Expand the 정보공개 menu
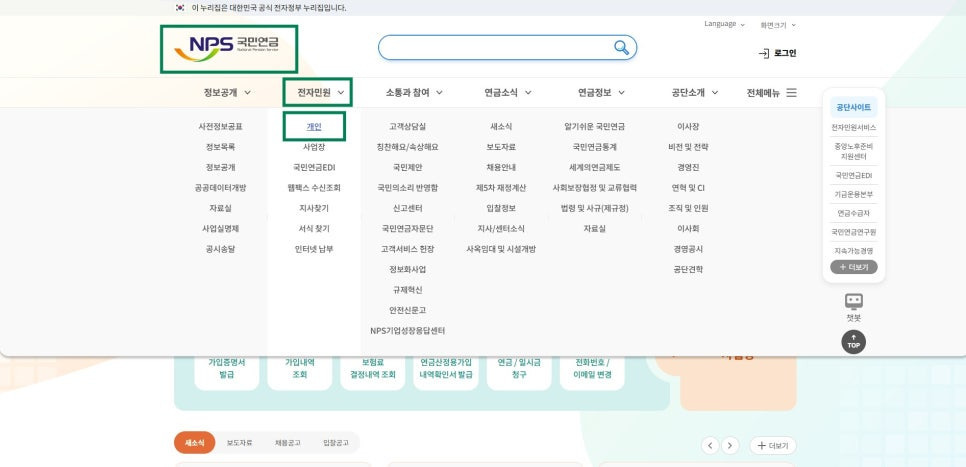The image size is (966, 467). click(227, 92)
